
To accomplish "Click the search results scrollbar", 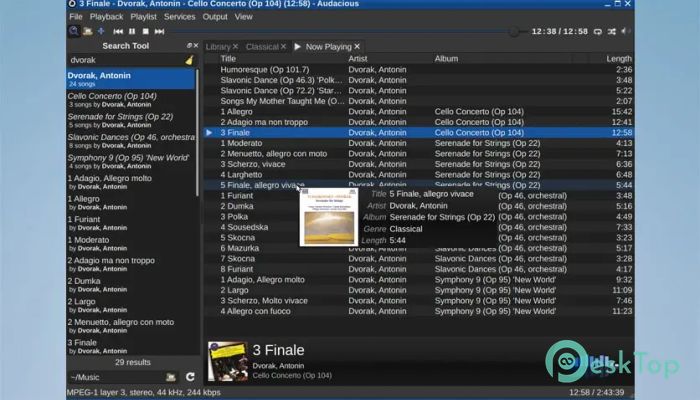I will (x=197, y=132).
